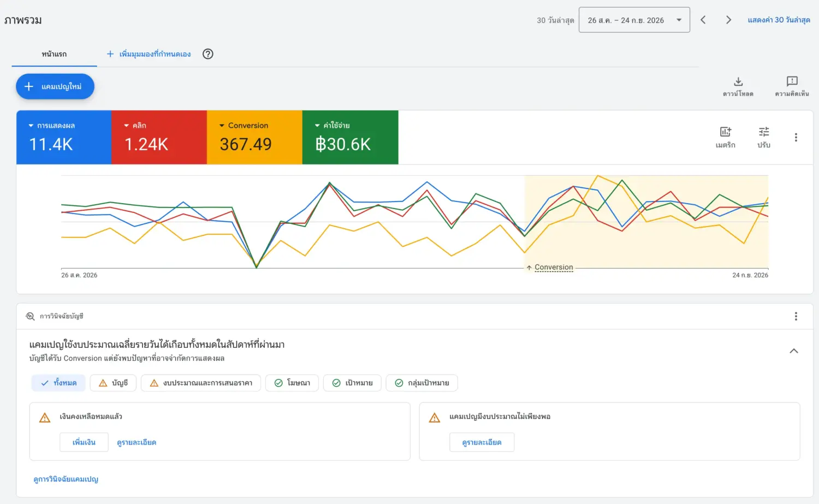Open the เมตริก metrics chart icon
This screenshot has width=819, height=504.
tap(725, 132)
